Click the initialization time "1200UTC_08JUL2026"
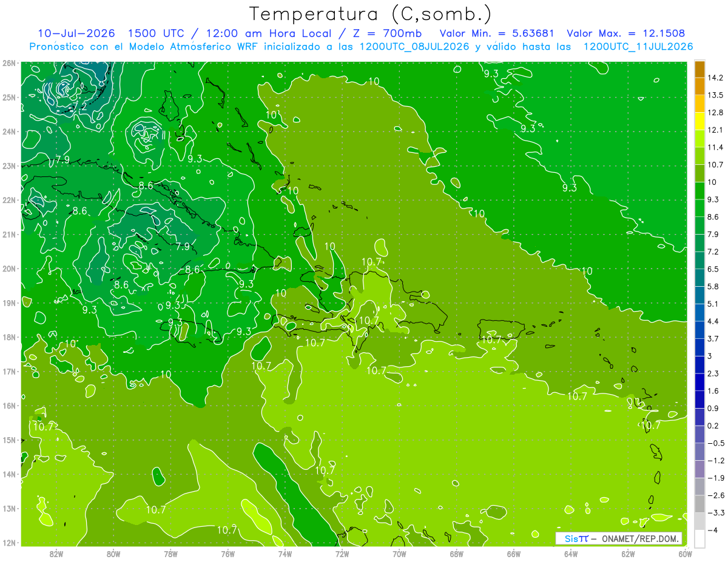 [x=414, y=47]
